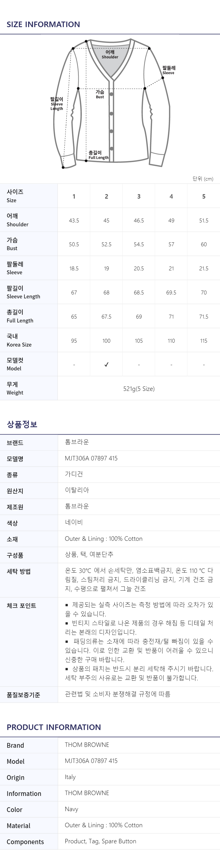Click the 어깨 Shoulder label in the diagram

tap(110, 54)
